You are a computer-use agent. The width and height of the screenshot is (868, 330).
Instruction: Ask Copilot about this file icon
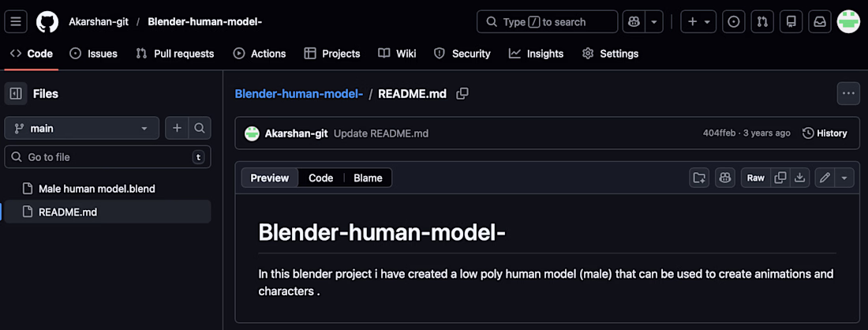724,178
